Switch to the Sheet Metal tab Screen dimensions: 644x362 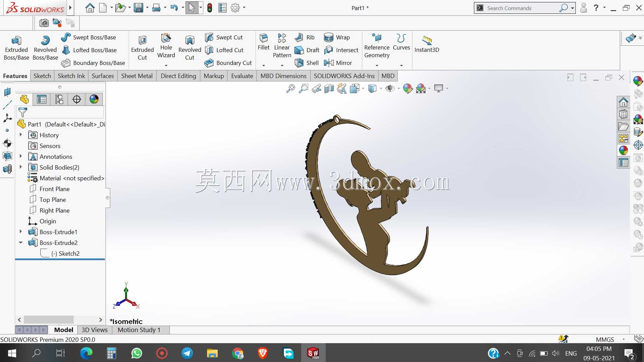click(x=137, y=76)
